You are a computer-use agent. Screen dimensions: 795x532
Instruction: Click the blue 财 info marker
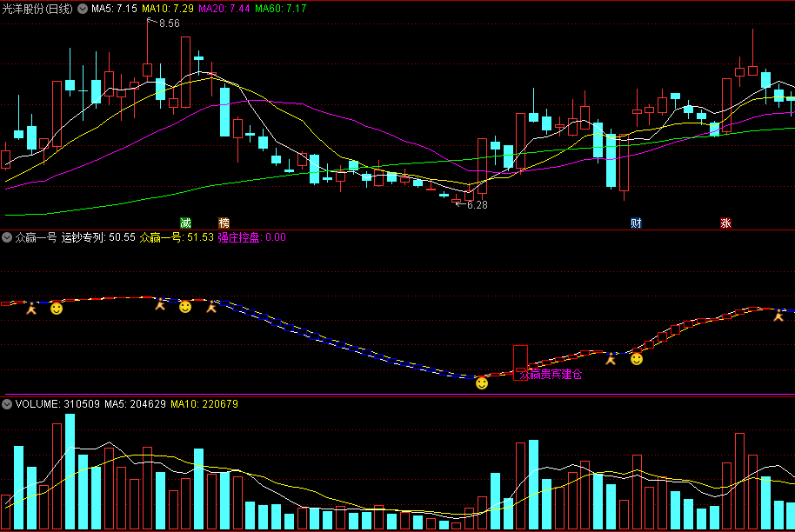click(636, 223)
